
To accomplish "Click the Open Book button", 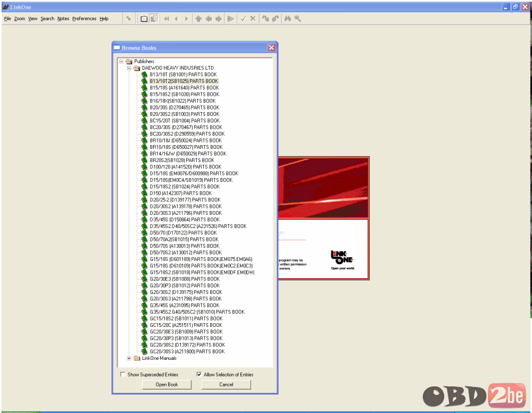I will pyautogui.click(x=167, y=384).
